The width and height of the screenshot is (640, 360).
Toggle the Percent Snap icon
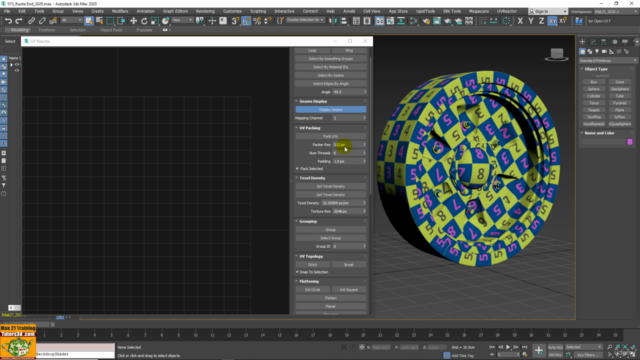pos(257,21)
